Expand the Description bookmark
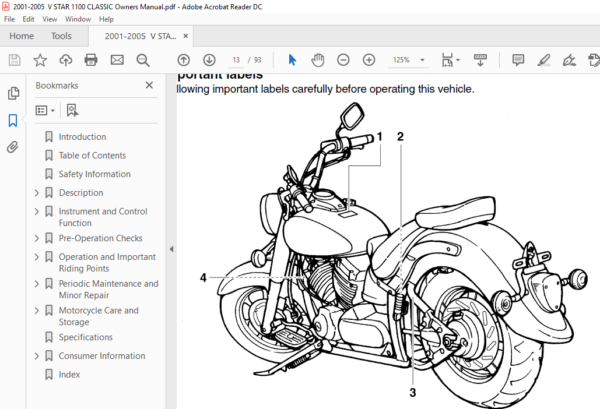The height and width of the screenshot is (409, 600). click(x=37, y=192)
